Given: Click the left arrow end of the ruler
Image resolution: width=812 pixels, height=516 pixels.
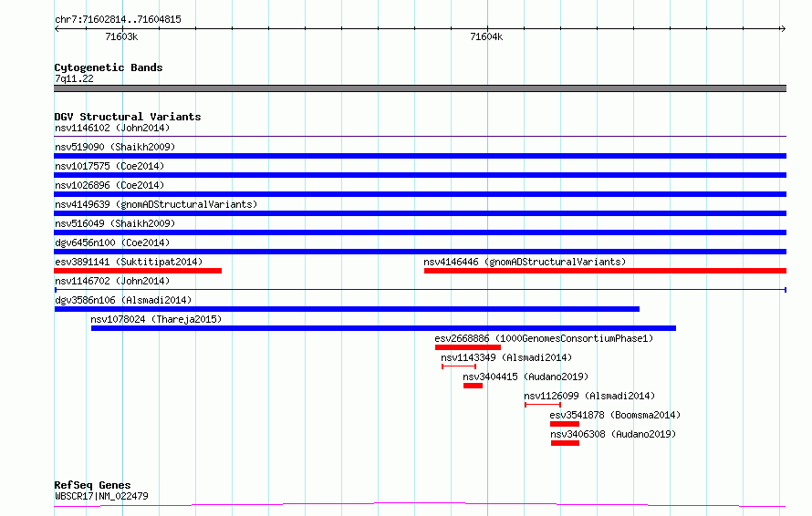Looking at the screenshot, I should [57, 28].
